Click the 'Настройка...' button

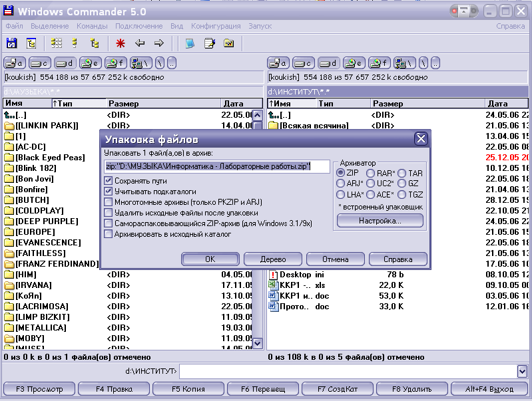pyautogui.click(x=380, y=221)
